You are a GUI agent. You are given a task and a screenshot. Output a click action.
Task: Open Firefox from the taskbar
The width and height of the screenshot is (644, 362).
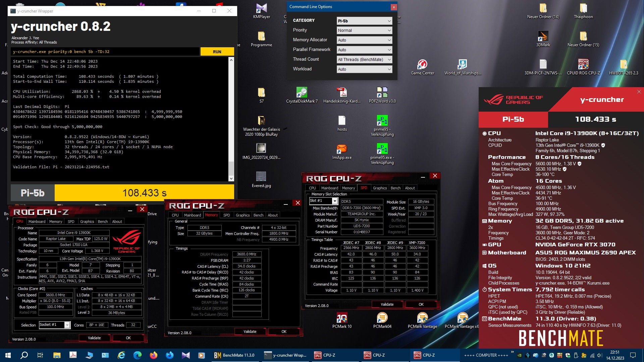154,355
